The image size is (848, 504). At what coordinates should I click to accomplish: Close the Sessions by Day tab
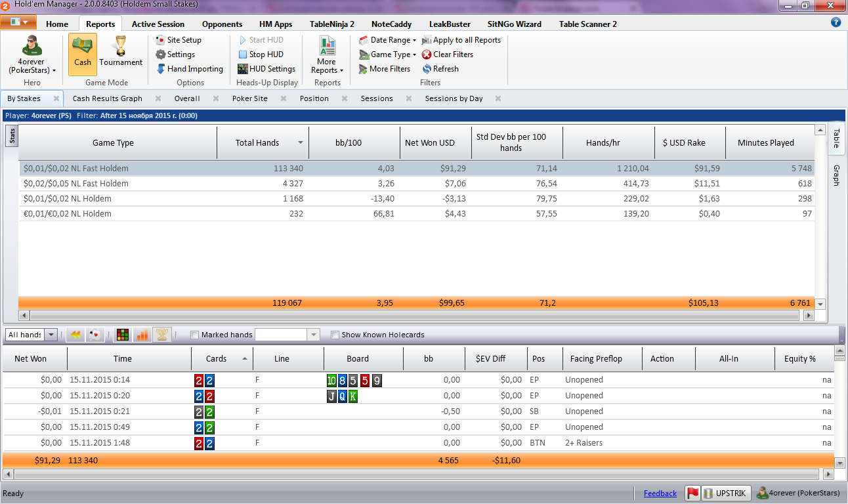498,98
